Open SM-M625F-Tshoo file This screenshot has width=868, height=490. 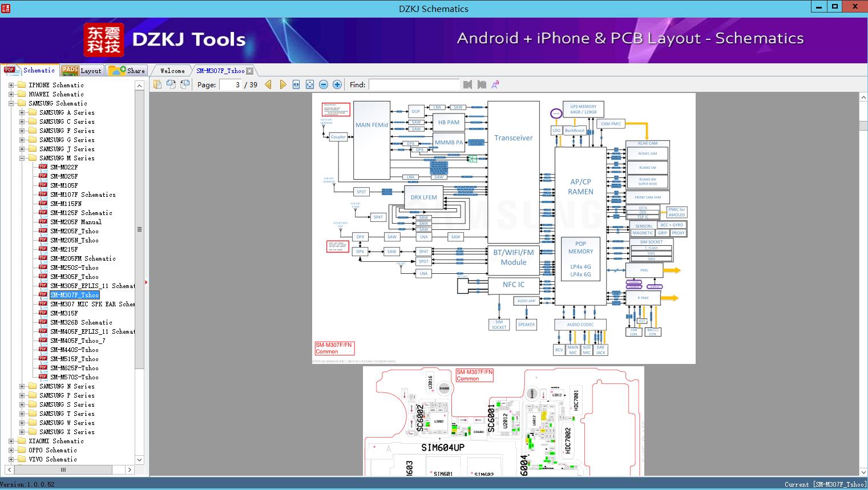(x=74, y=368)
